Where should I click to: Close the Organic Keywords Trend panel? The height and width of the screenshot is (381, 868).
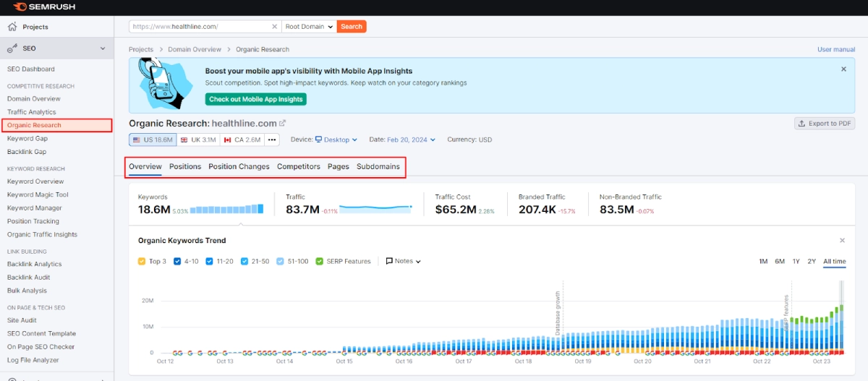click(842, 240)
